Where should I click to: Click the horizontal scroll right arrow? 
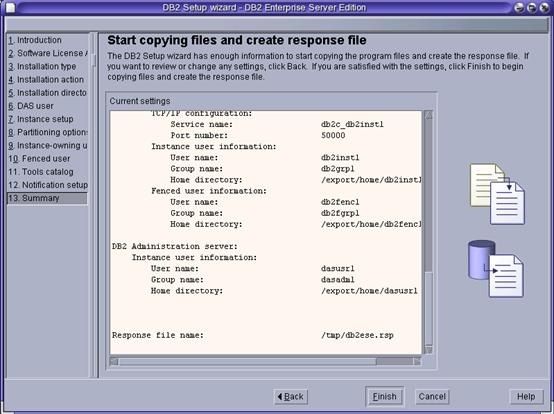coord(417,361)
